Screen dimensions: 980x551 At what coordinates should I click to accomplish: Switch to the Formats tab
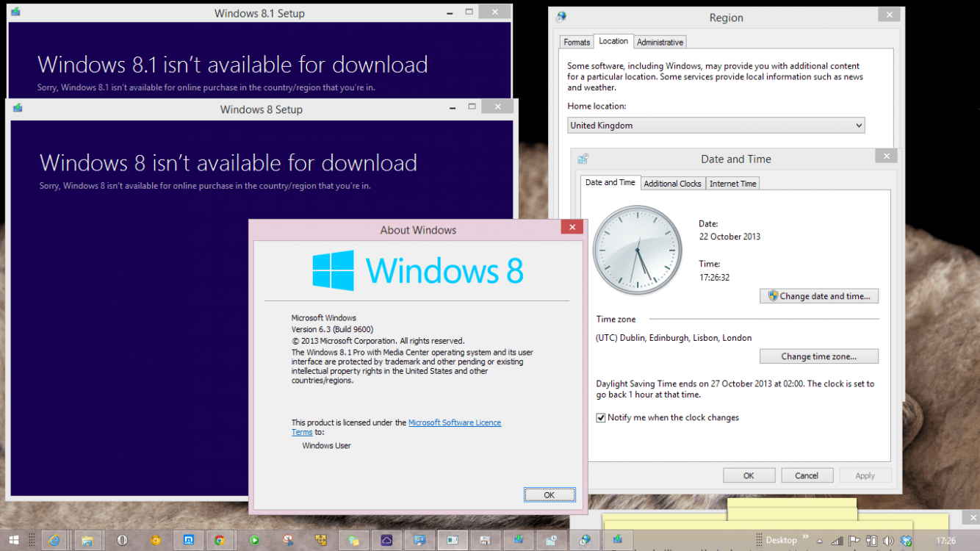click(577, 42)
